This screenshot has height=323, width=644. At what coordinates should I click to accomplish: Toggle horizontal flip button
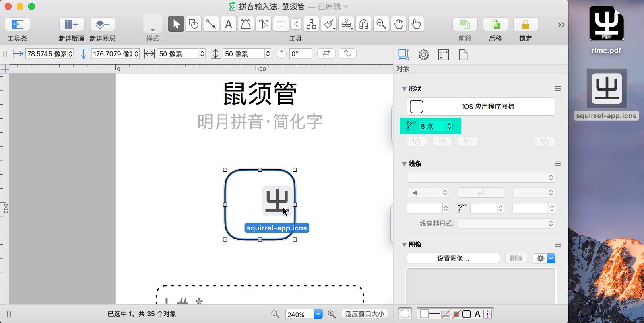(x=326, y=53)
